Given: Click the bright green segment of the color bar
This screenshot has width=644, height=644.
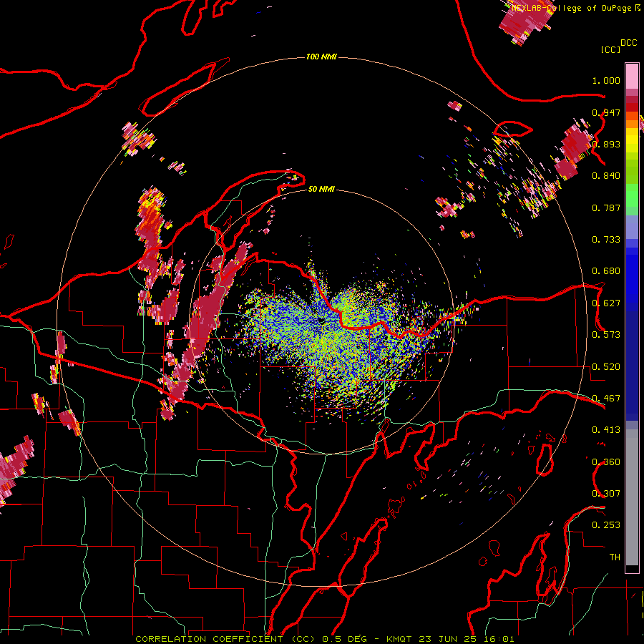Looking at the screenshot, I should point(632,196).
